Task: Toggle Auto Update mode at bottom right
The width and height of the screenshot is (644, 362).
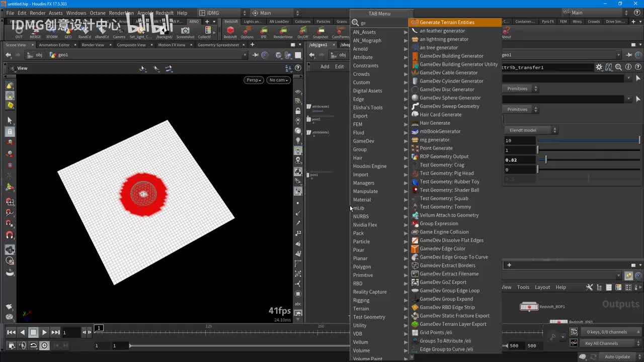Action: click(x=617, y=356)
